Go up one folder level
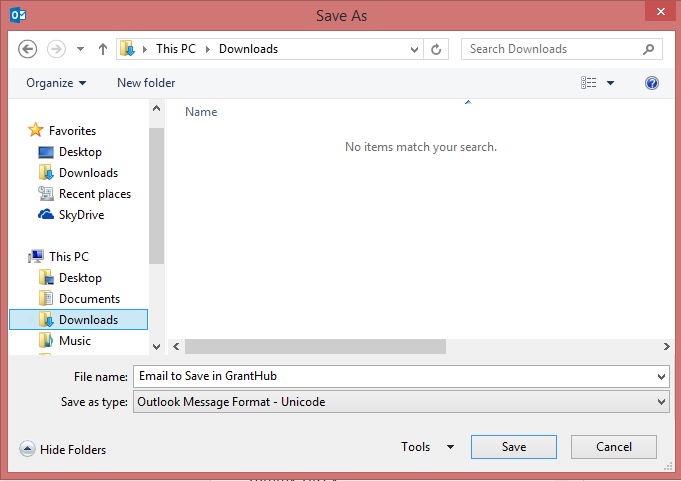 (102, 49)
